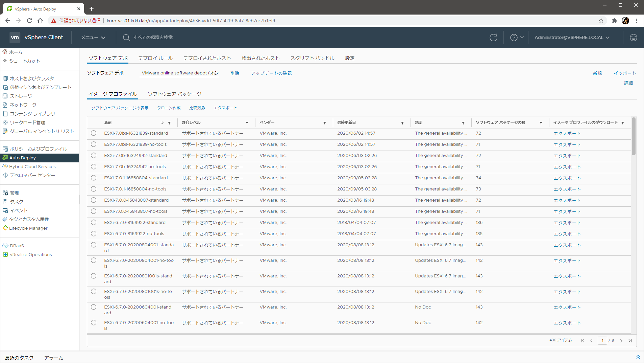Open the VMware online software depot selector

[x=179, y=73]
